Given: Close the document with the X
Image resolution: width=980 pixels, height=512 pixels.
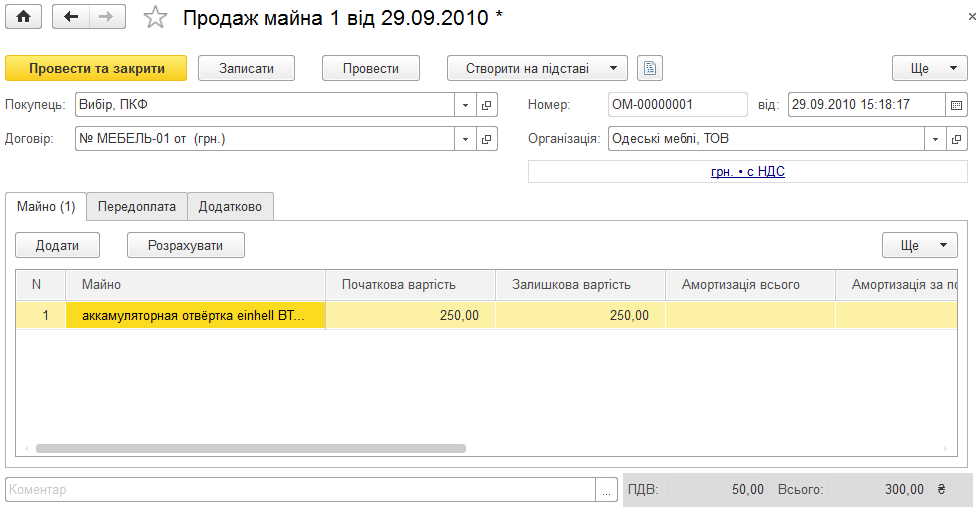Looking at the screenshot, I should (x=972, y=17).
